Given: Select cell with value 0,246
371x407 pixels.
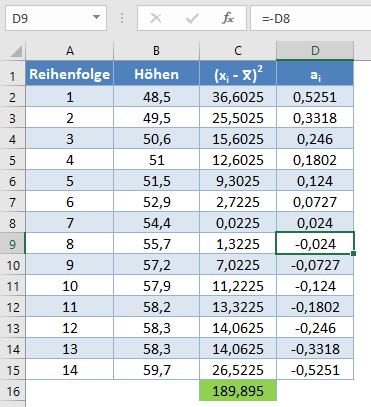Looking at the screenshot, I should 315,139.
